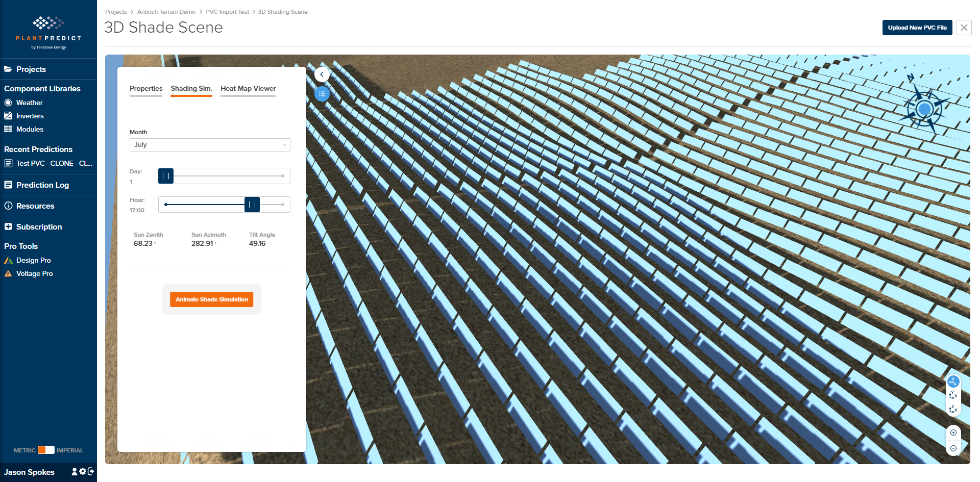
Task: Click the Hour slider handle
Action: click(252, 205)
